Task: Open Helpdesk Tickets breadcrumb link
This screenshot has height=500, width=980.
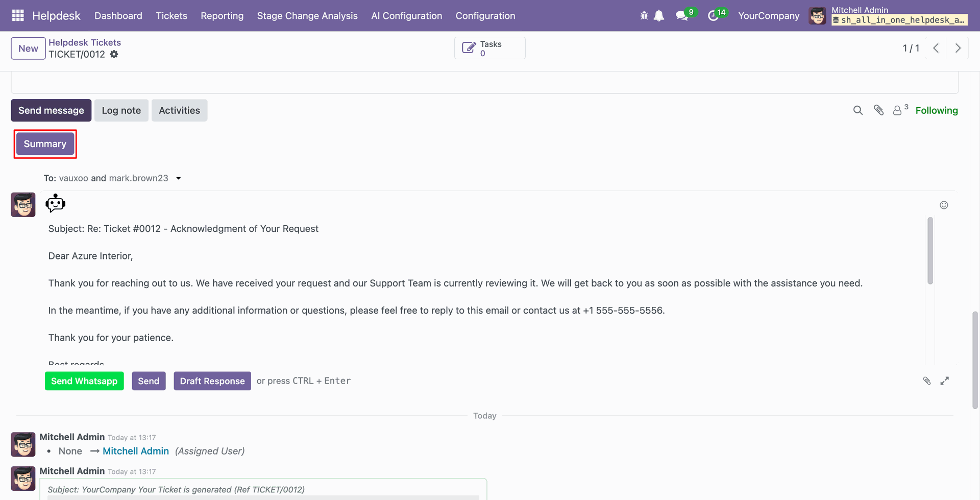Action: tap(85, 42)
